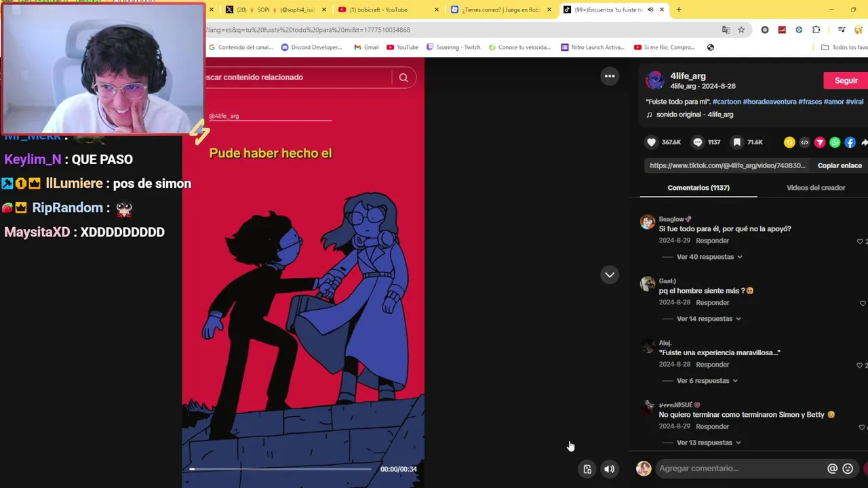This screenshot has width=868, height=488.
Task: Insert a mention with the @ icon
Action: point(832,468)
